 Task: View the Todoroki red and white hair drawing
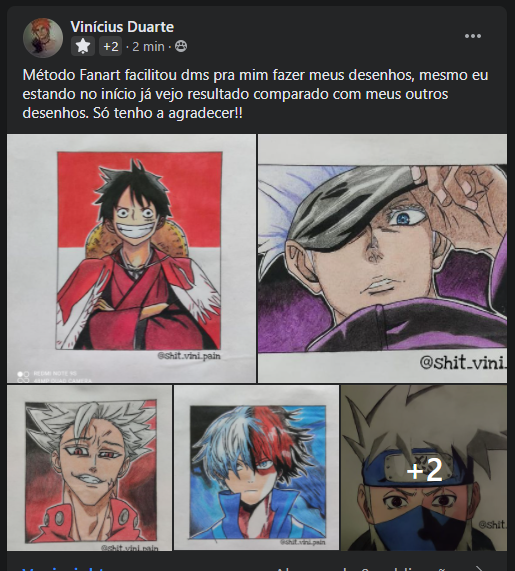[256, 468]
